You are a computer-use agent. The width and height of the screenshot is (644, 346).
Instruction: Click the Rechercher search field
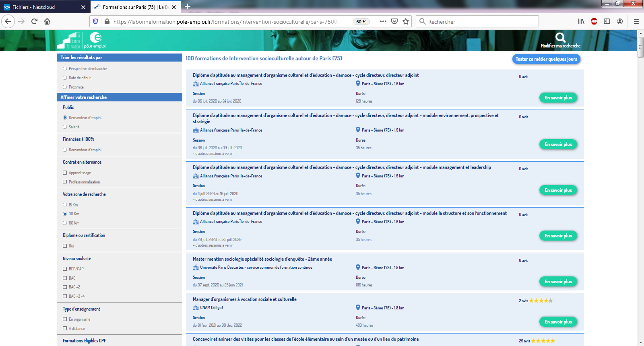481,21
